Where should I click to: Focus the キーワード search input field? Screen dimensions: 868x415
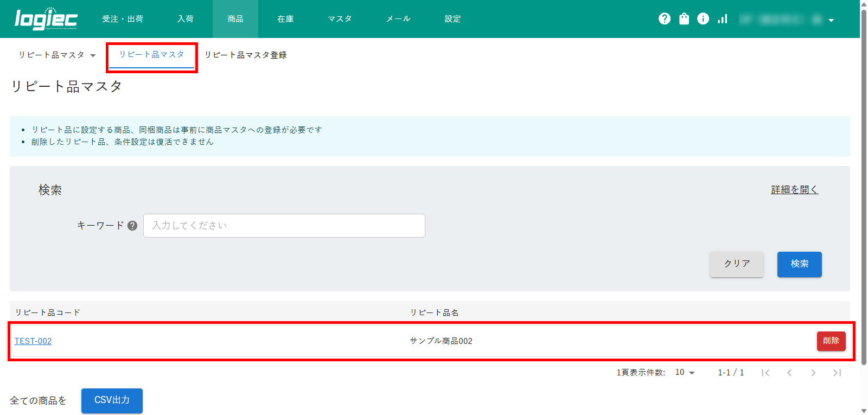[284, 226]
